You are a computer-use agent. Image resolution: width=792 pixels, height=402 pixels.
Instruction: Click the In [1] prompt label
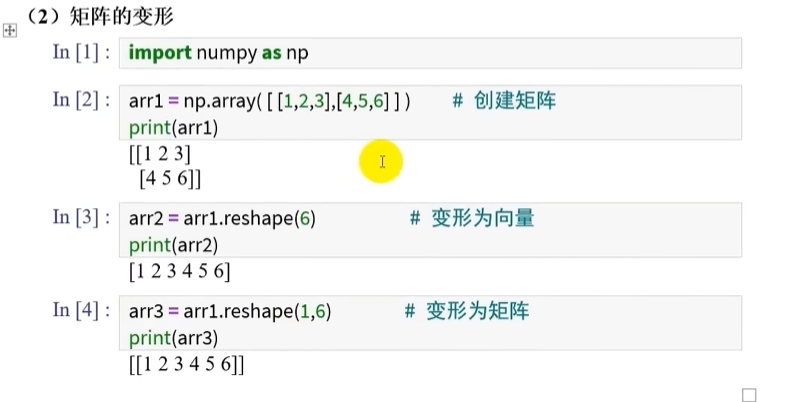point(82,53)
